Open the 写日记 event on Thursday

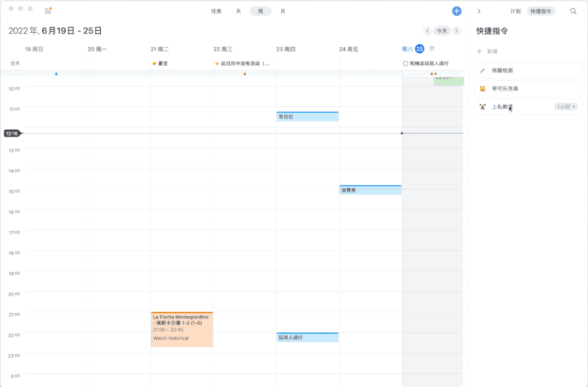coord(307,116)
